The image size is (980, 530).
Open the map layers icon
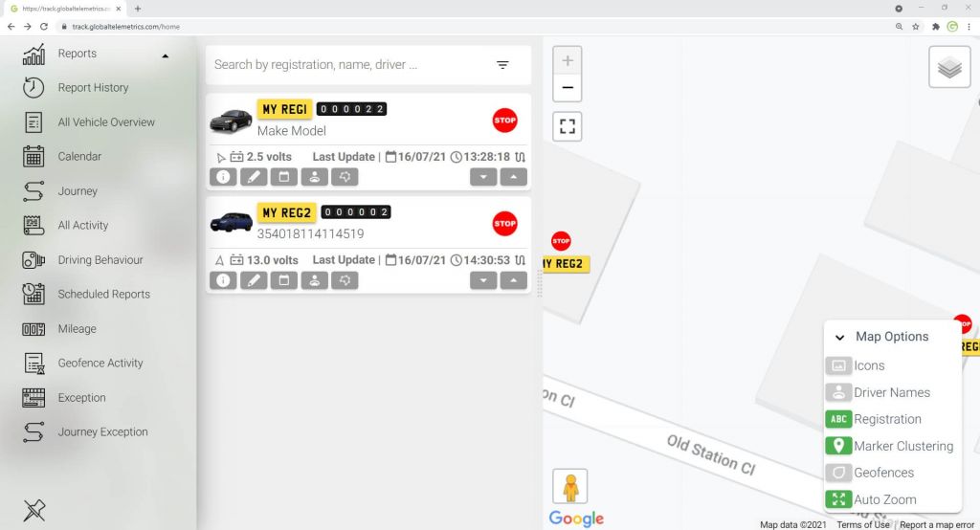pos(949,68)
